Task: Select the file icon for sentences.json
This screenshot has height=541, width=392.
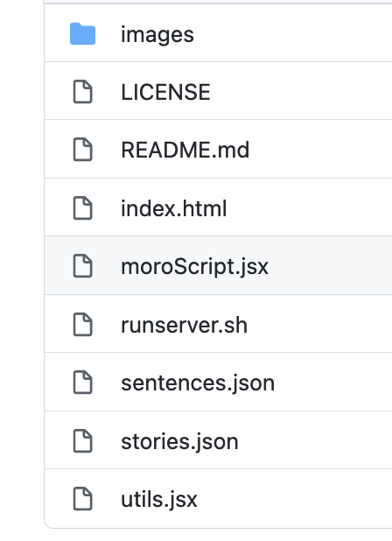Action: click(x=83, y=383)
